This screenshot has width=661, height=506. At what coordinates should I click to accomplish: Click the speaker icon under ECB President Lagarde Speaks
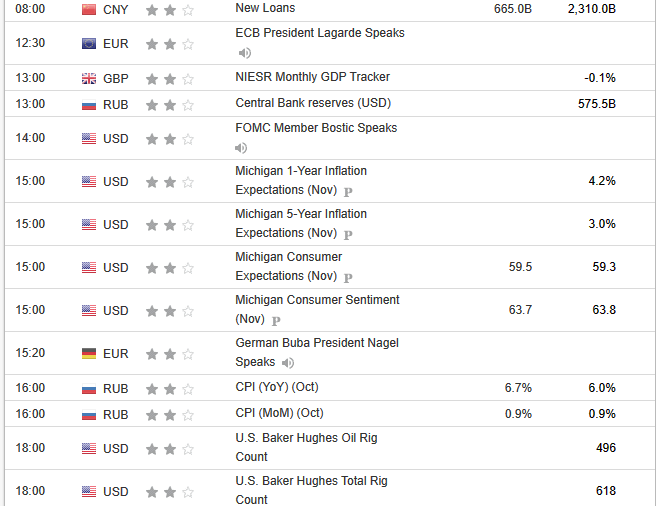[244, 53]
